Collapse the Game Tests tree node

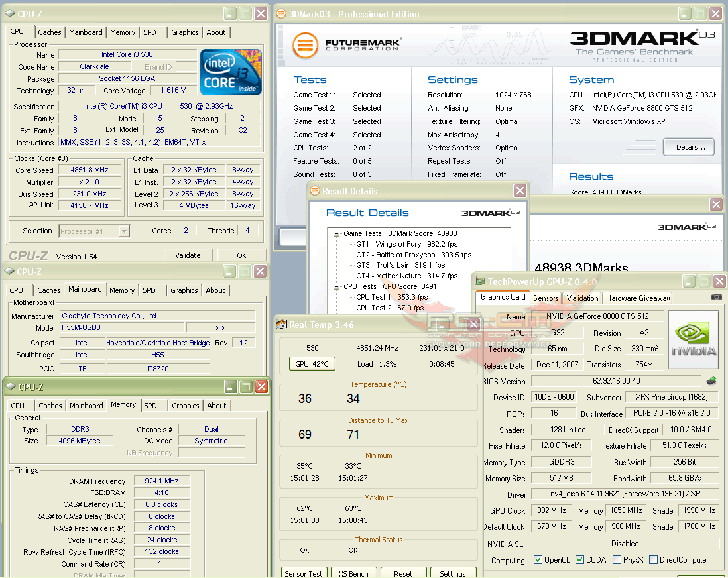click(336, 233)
